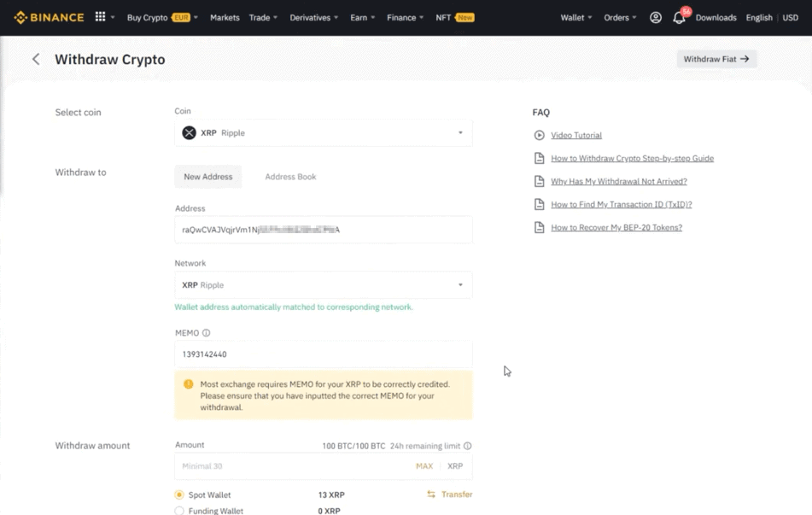Click the "100 BTC/100 BTC" limit text
Image resolution: width=812 pixels, height=515 pixels.
pyautogui.click(x=353, y=446)
